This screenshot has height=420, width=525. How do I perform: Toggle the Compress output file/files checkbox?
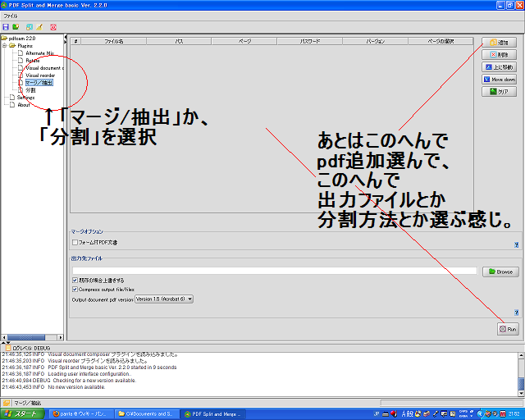tap(75, 289)
